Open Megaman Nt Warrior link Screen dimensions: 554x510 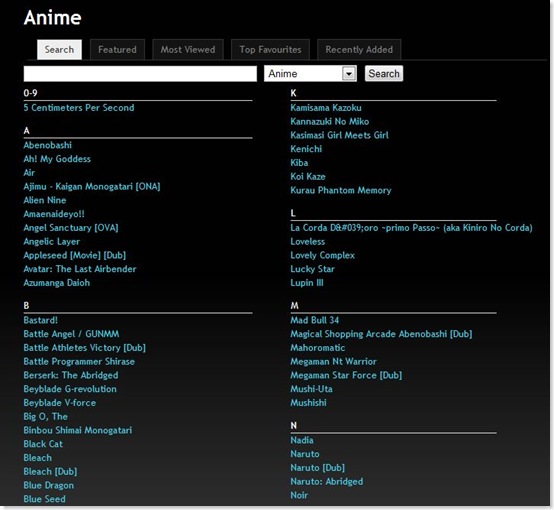[x=334, y=362]
